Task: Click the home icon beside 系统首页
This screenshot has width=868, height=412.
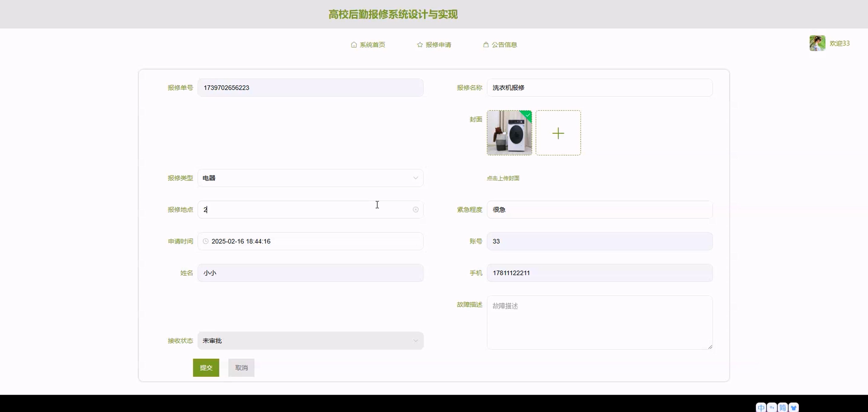Action: click(x=353, y=45)
